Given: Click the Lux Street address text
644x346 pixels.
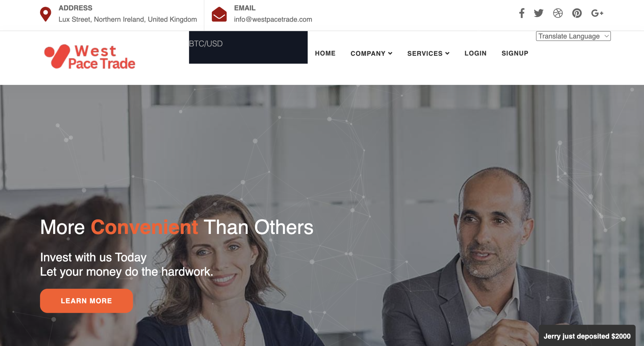Looking at the screenshot, I should coord(128,19).
